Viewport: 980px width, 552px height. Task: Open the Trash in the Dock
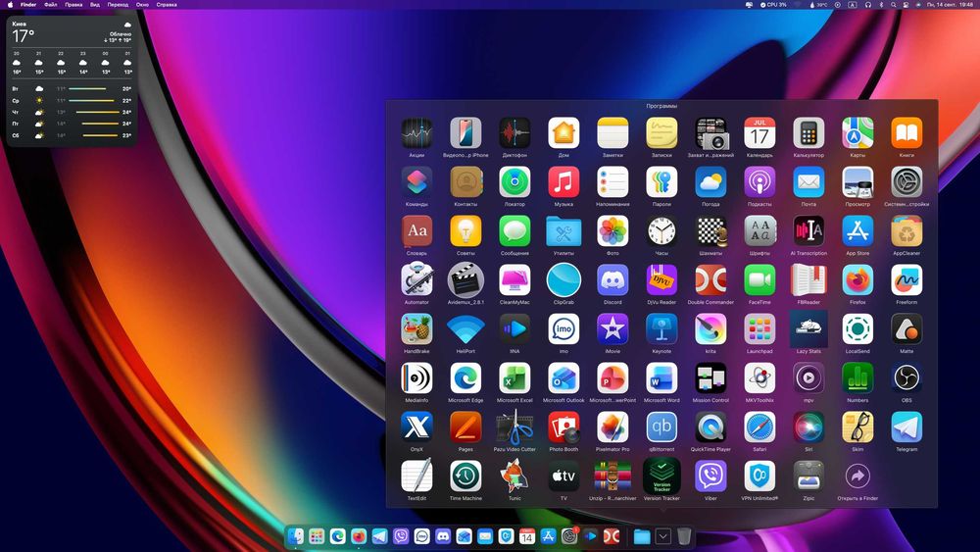[684, 535]
